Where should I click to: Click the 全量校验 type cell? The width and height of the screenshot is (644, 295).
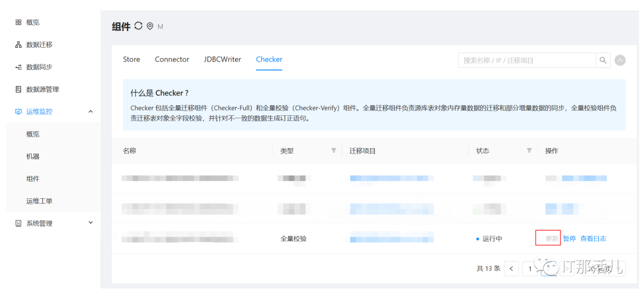click(293, 239)
